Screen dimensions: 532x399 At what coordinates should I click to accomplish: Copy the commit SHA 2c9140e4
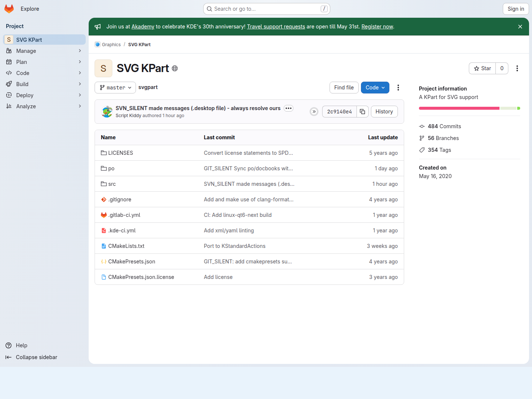[x=362, y=112]
